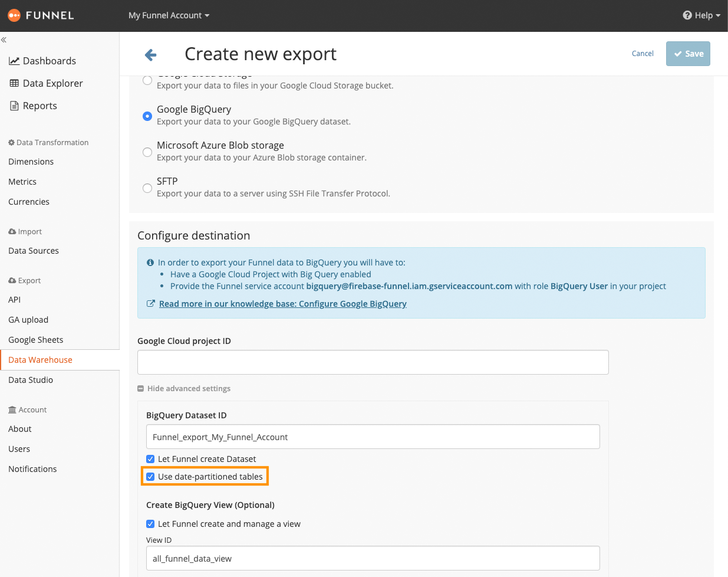Click the Data Explorer table icon

click(x=14, y=83)
